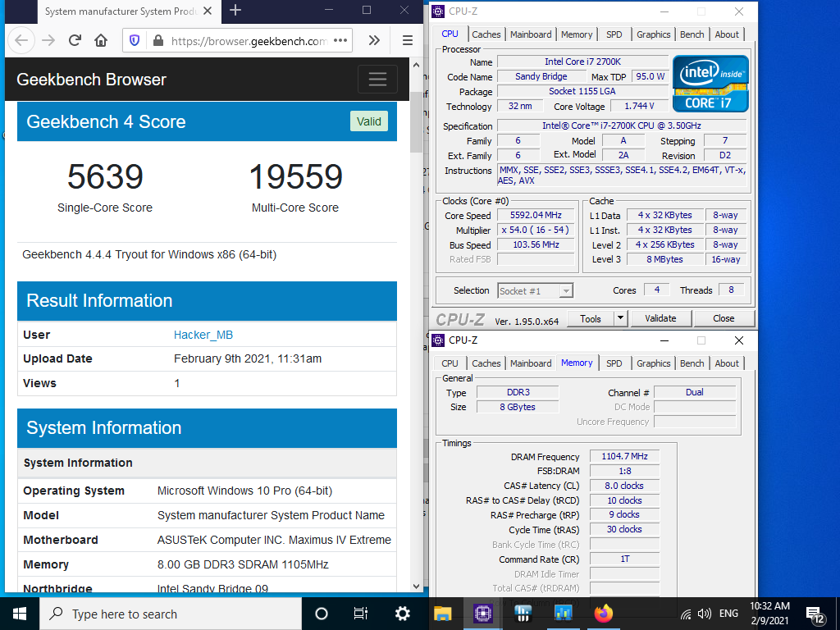
Task: Click the Close button in CPU-Z
Action: [724, 319]
